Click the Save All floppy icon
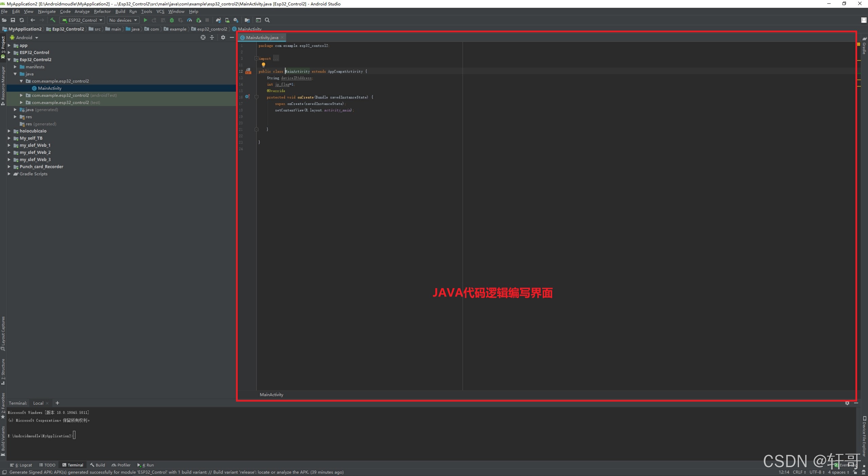The image size is (868, 476). [x=13, y=20]
